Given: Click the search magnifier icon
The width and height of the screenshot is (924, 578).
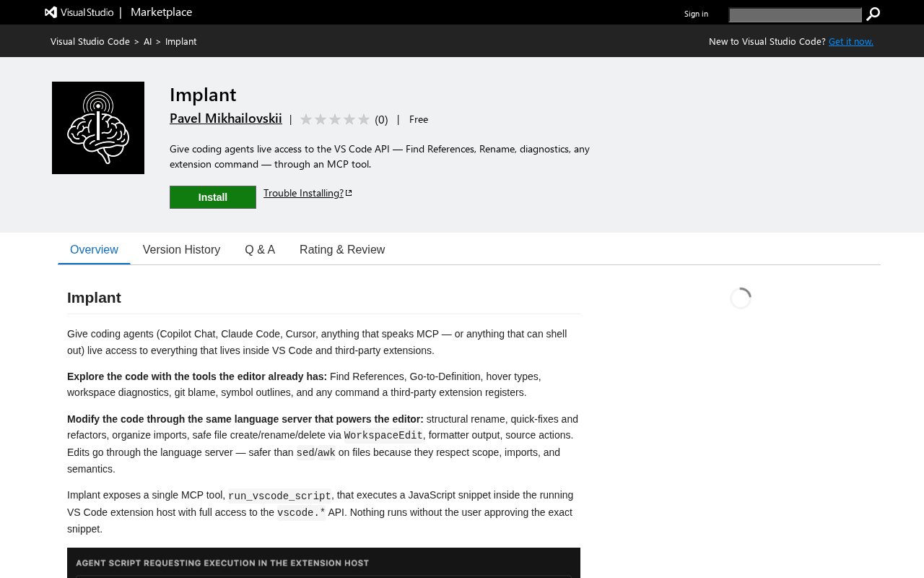Looking at the screenshot, I should pos(873,14).
